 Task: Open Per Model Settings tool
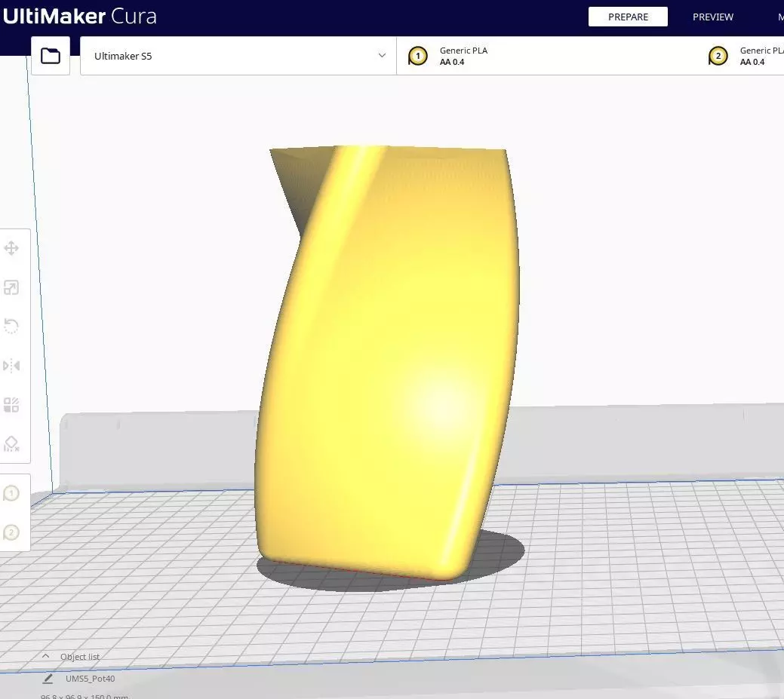pyautogui.click(x=11, y=405)
